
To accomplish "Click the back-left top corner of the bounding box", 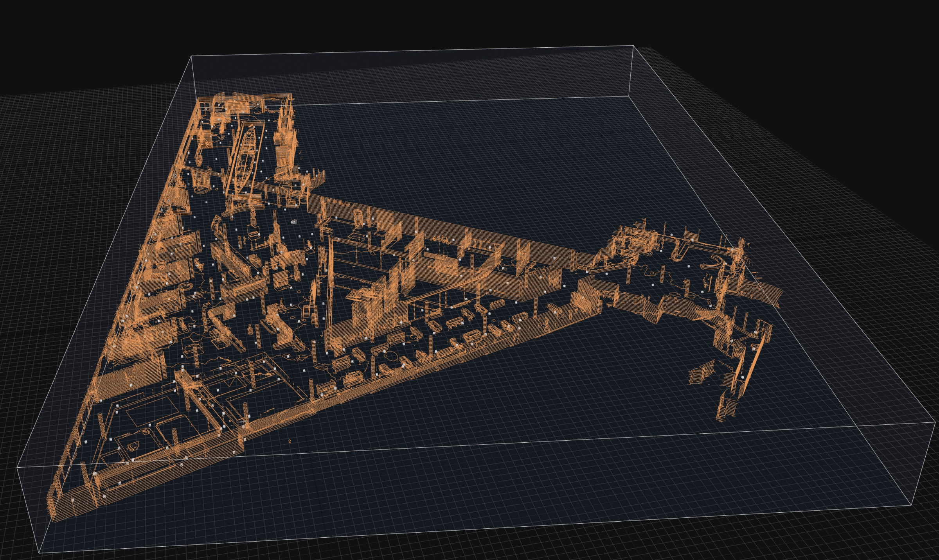I will tap(191, 56).
